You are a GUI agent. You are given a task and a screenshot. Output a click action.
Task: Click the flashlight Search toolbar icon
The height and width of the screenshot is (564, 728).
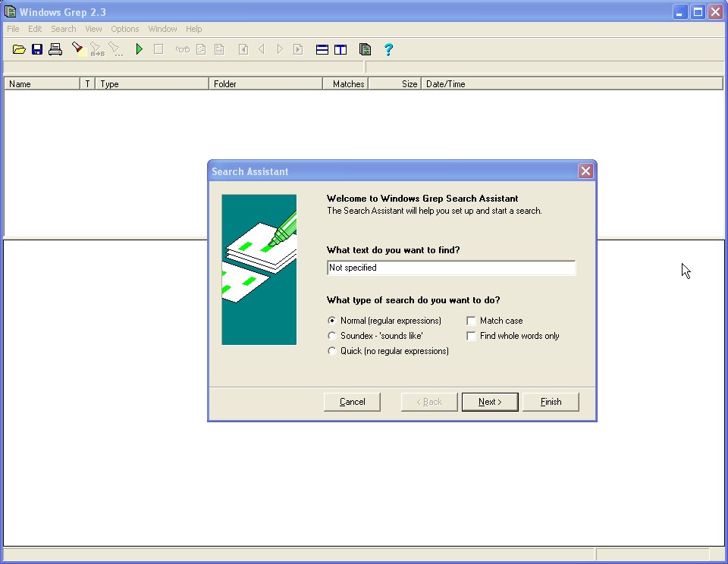pyautogui.click(x=77, y=49)
